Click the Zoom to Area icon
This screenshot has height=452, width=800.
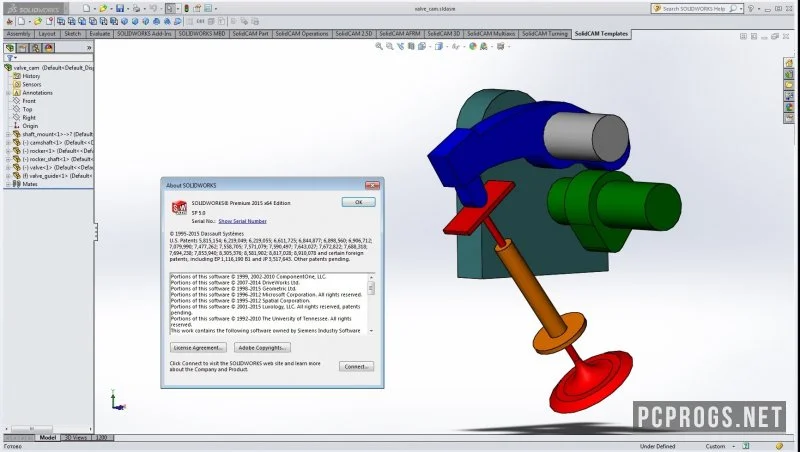coord(389,46)
